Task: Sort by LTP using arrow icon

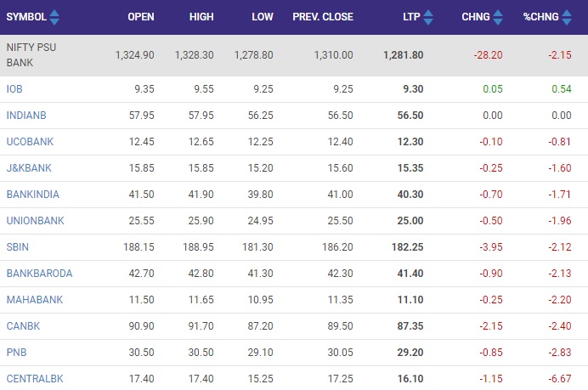Action: click(x=428, y=17)
